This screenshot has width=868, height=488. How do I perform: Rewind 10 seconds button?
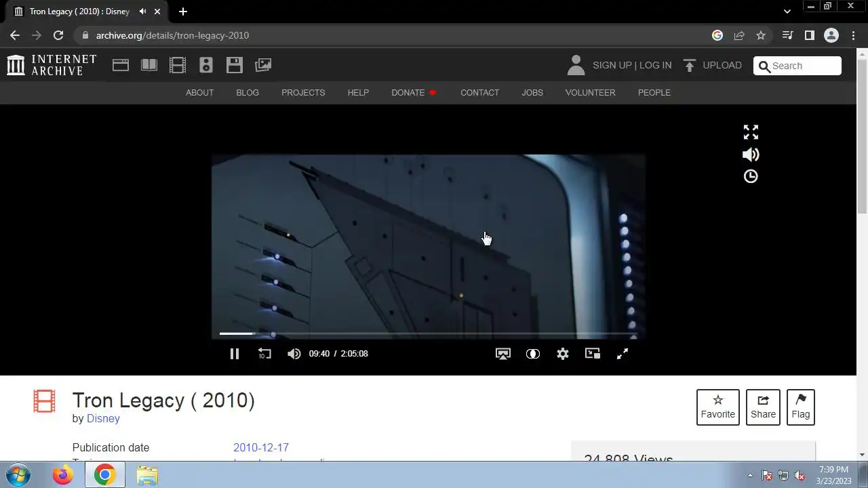[264, 354]
